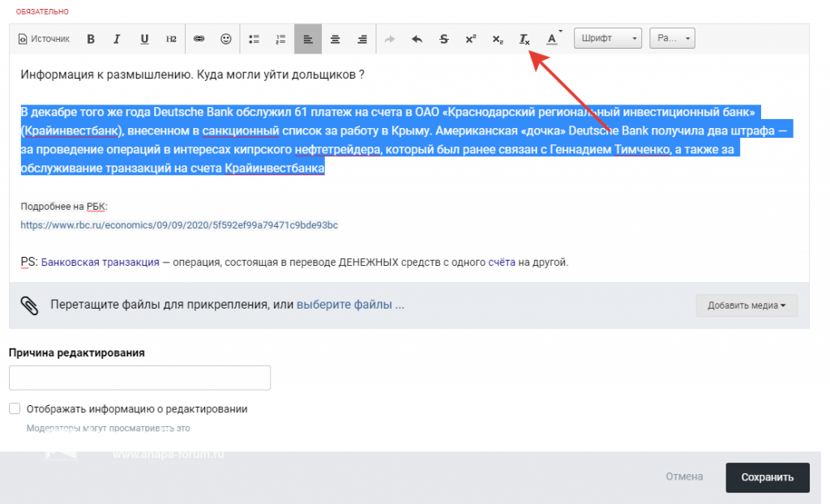Click the line 'Информация к размышлению'
This screenshot has width=830, height=504.
click(192, 75)
